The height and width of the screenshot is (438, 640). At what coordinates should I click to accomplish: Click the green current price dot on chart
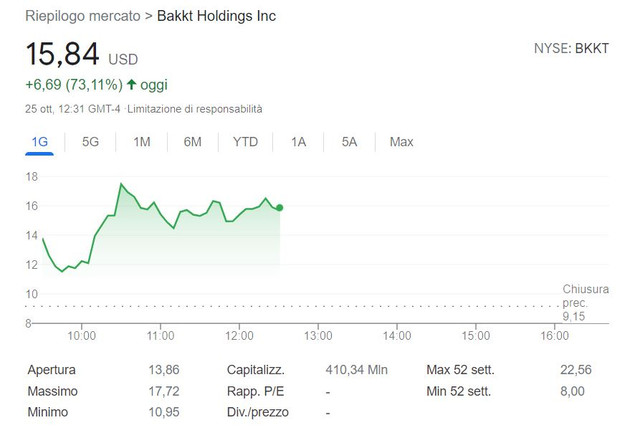280,208
